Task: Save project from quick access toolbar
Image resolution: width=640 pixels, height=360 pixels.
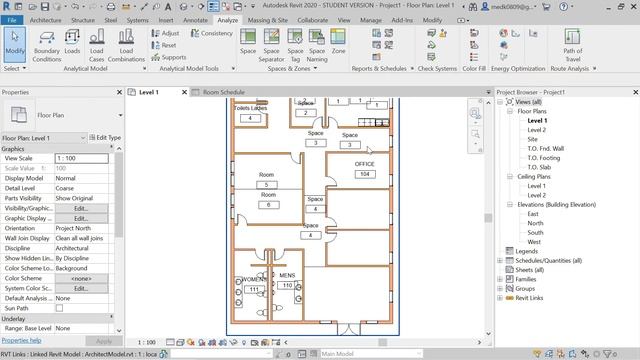Action: [45, 7]
